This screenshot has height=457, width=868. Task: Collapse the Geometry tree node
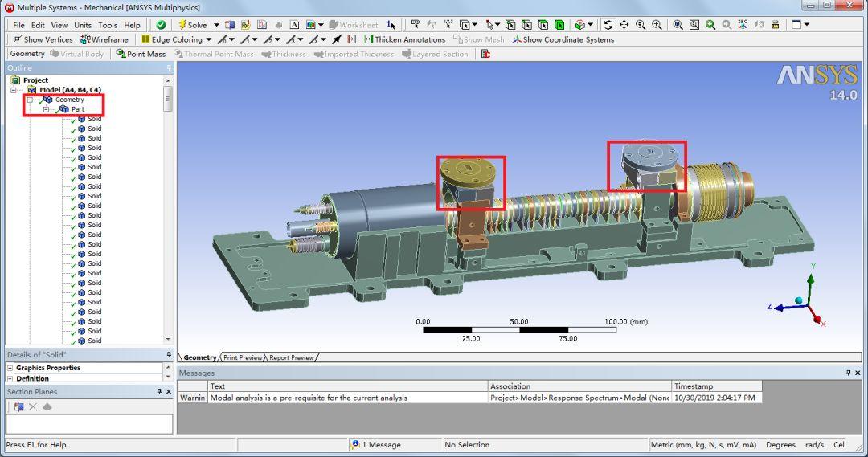tap(30, 100)
